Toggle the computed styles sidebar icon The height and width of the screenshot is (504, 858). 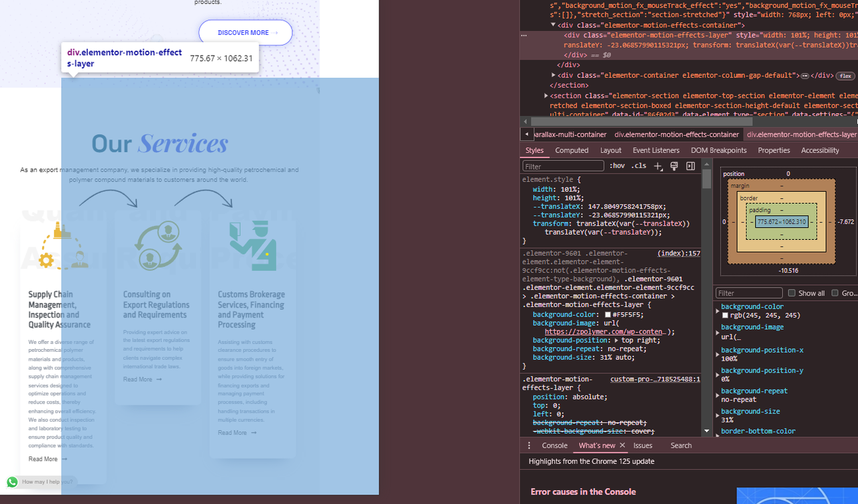690,166
